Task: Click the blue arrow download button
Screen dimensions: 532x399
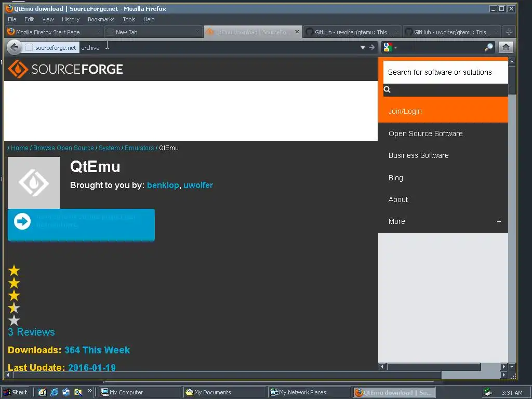Action: tap(81, 225)
